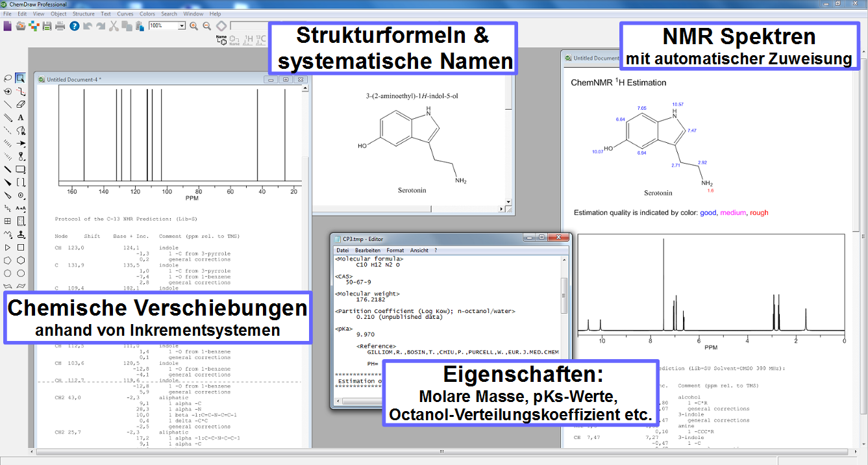Screen dimensions: 868x465
Task: Click the ChemNMR 1H Estimation heading
Action: pyautogui.click(x=618, y=82)
